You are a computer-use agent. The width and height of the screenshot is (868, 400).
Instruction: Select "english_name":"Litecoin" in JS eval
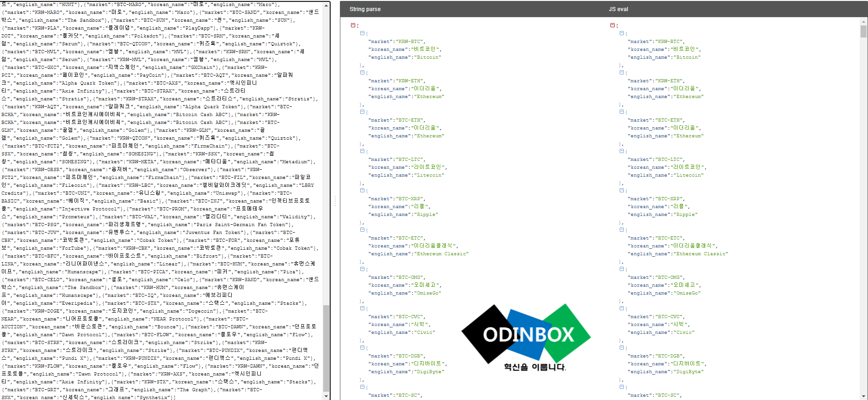665,175
